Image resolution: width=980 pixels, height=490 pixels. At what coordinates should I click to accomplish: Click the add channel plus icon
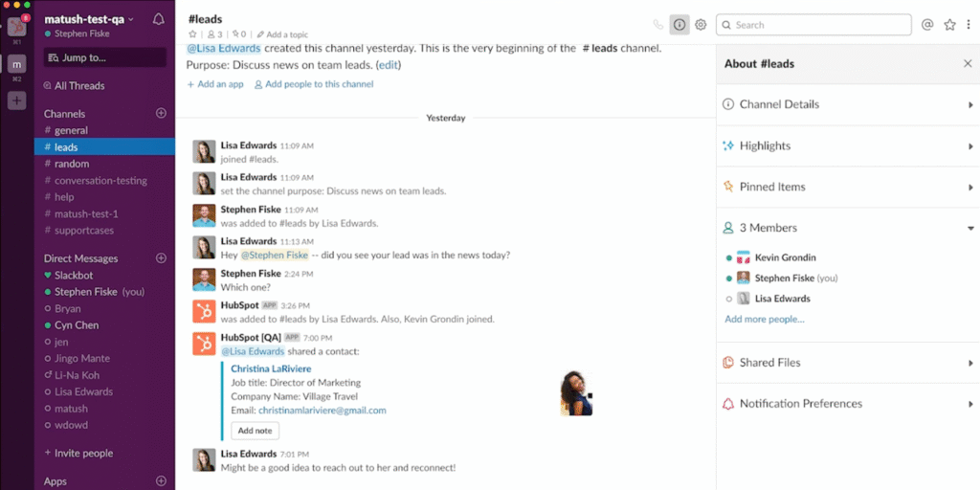click(161, 113)
